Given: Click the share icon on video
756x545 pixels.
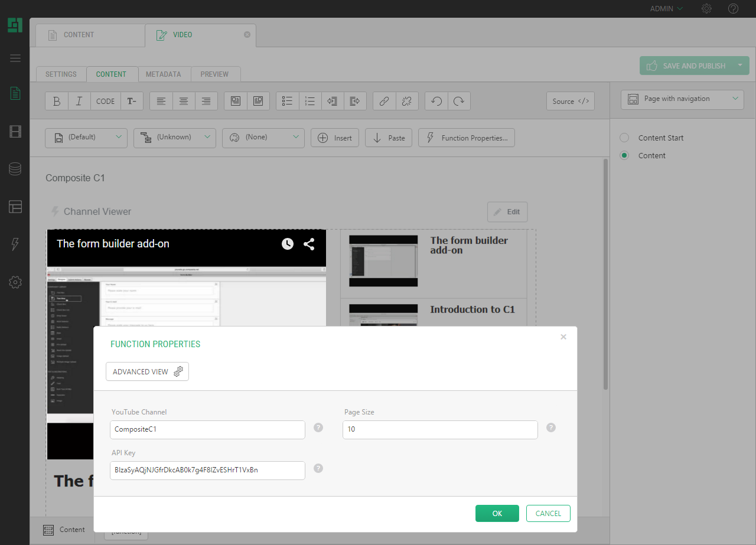Looking at the screenshot, I should [x=309, y=244].
